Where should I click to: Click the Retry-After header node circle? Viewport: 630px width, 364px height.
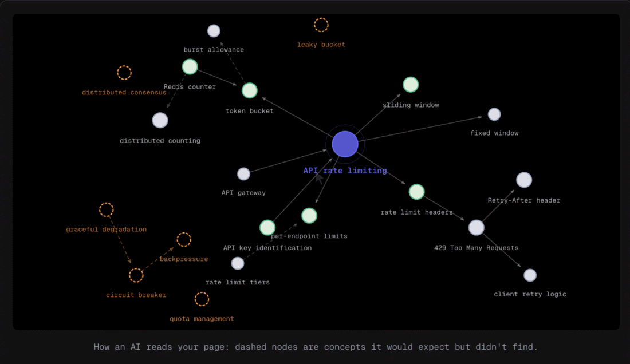coord(524,180)
